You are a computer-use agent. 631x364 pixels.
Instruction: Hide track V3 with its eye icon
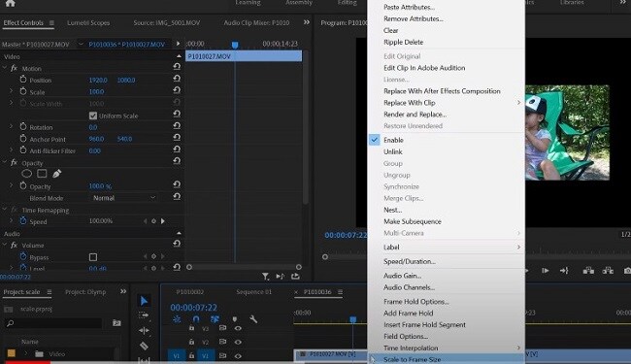pyautogui.click(x=238, y=328)
